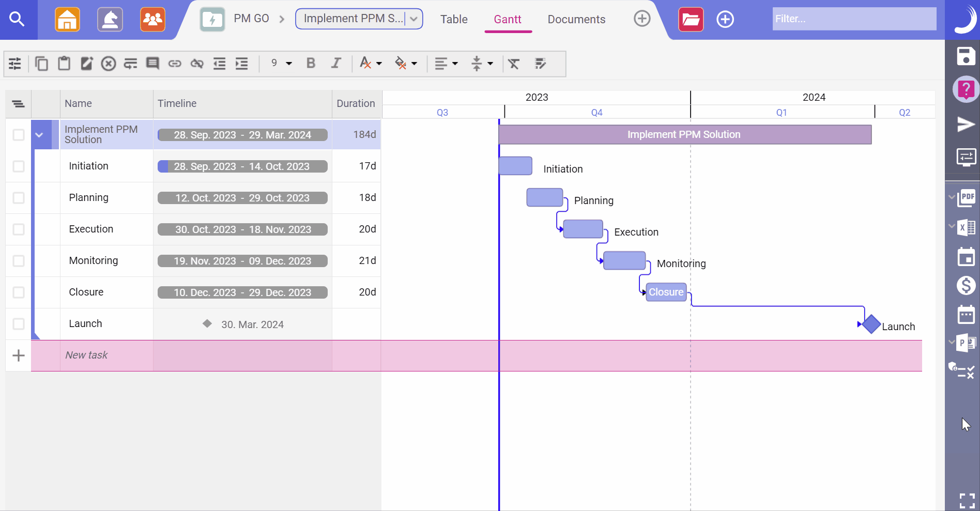Click the delete circle-x icon
The image size is (980, 511).
109,64
